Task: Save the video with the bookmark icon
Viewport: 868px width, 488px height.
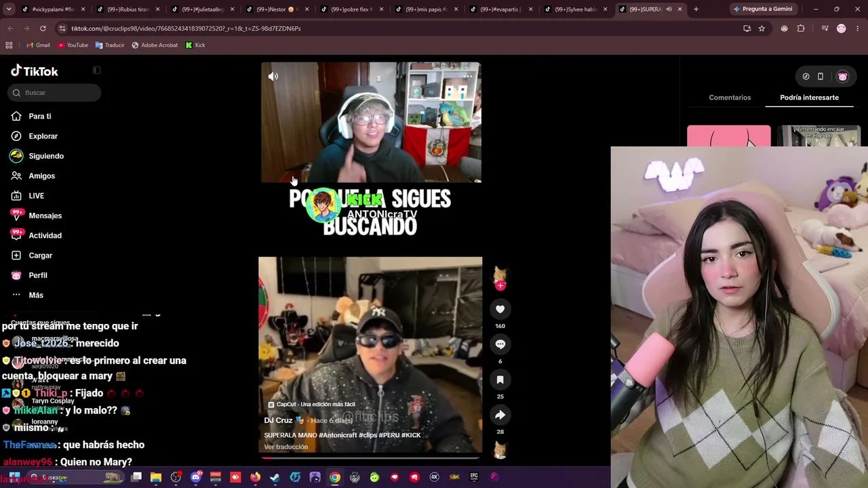Action: pos(500,380)
